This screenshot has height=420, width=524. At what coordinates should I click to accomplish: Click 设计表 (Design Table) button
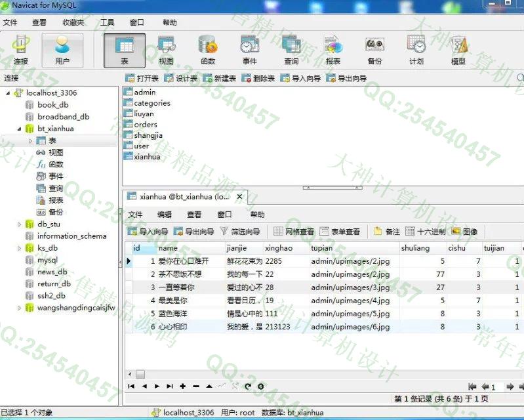(181, 78)
